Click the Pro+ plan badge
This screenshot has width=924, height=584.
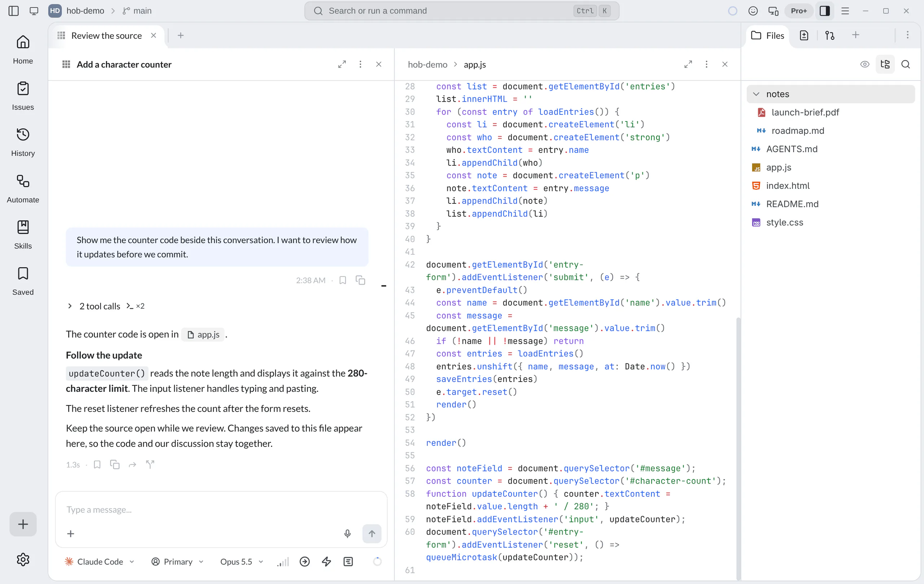[798, 11]
